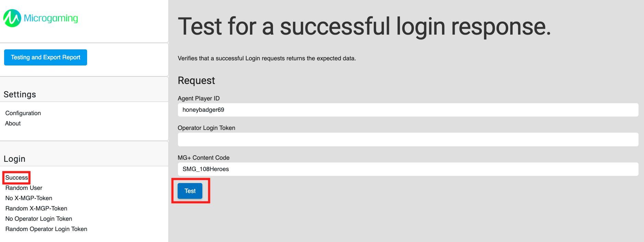Click the Agent Player ID field
Viewport: 644px width, 242px height.
click(x=408, y=110)
